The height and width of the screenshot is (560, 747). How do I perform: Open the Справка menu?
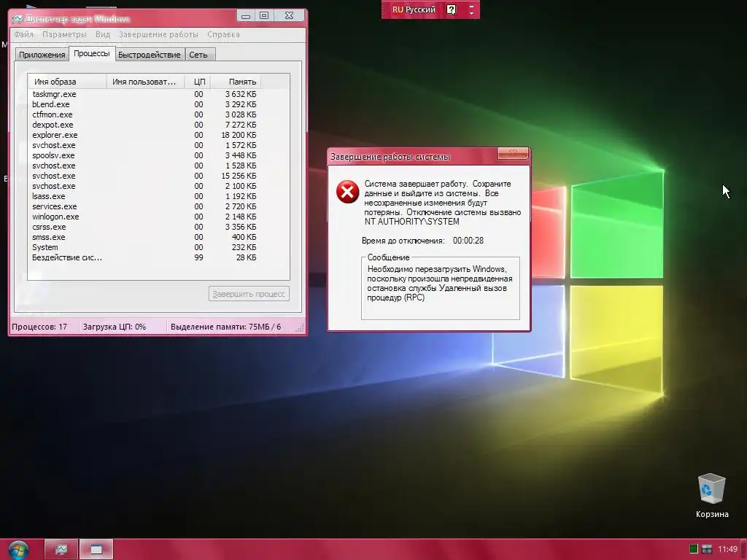(223, 34)
